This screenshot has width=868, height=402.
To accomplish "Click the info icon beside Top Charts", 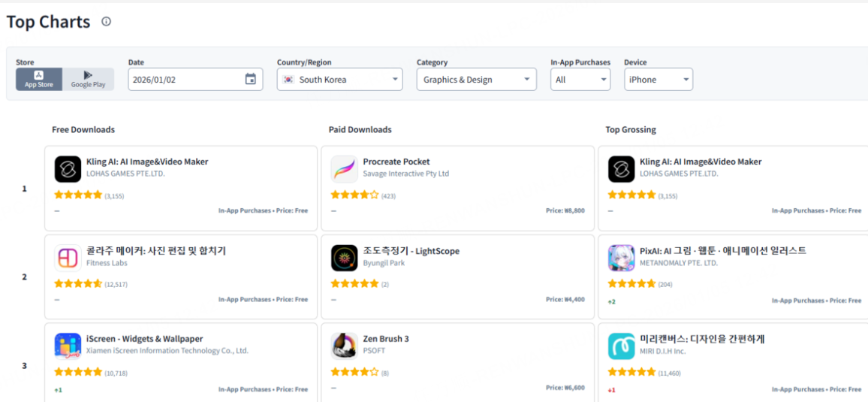I will pos(107,22).
